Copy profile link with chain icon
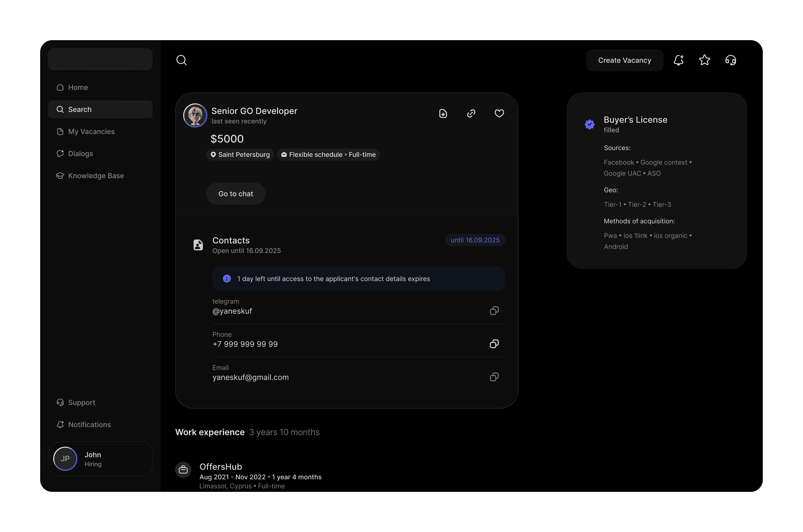 [471, 113]
